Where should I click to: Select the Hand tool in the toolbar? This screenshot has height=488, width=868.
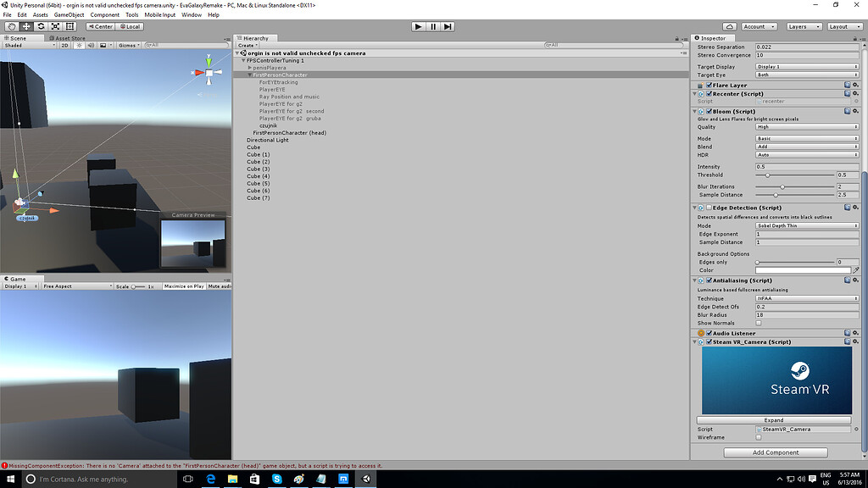click(x=10, y=26)
